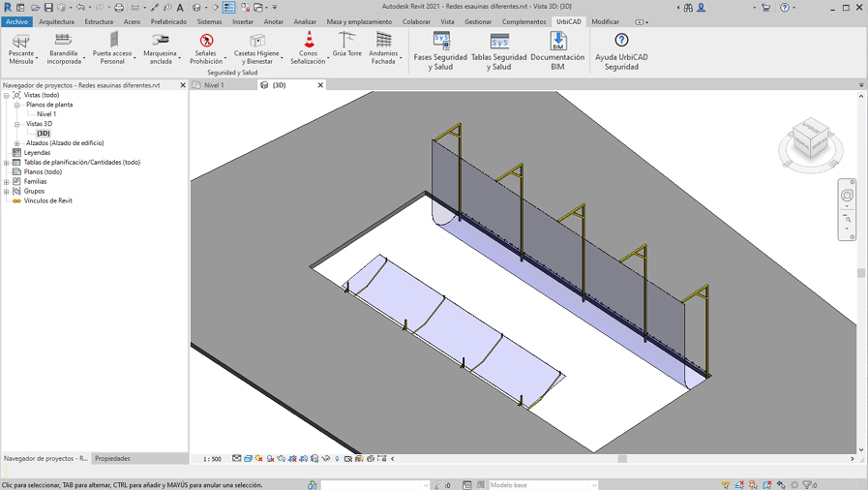Collapse the Vistas 3D tree node
This screenshot has width=868, height=490.
[x=17, y=124]
